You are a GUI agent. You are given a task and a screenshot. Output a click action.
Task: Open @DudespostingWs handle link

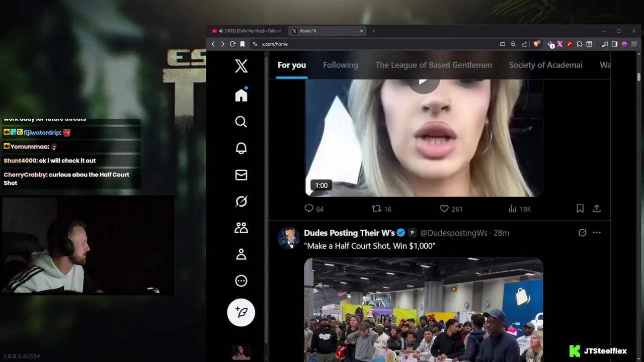coord(454,233)
